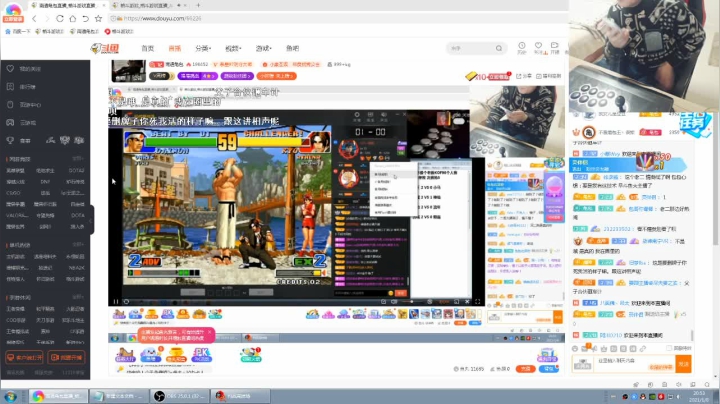The width and height of the screenshot is (720, 404).
Task: Dismiss the pink notification tooltip
Action: coord(209,331)
